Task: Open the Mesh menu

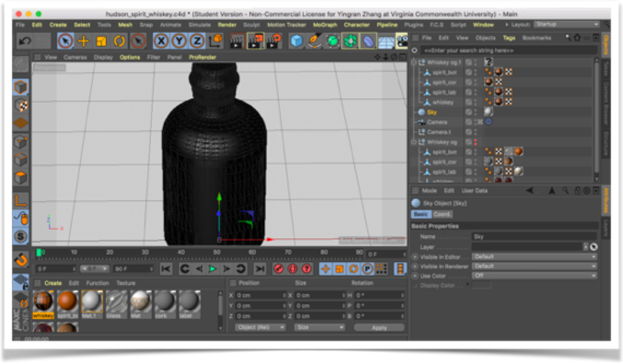Action: pyautogui.click(x=125, y=24)
